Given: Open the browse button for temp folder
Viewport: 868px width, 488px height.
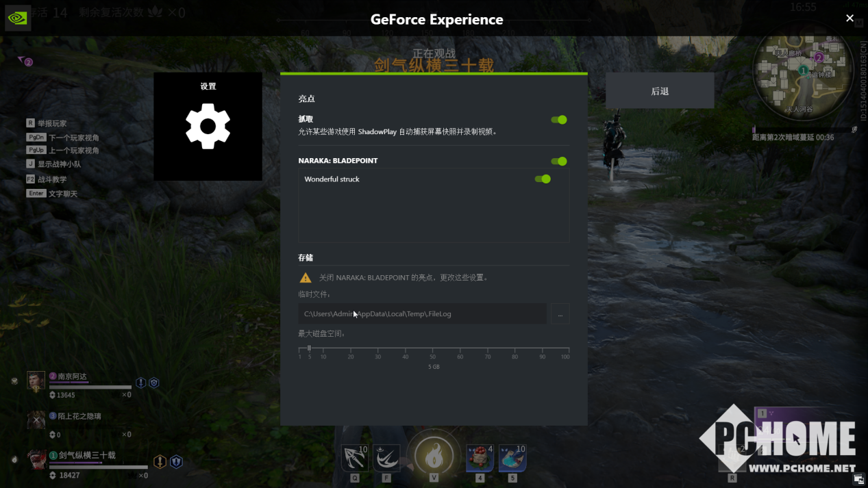Looking at the screenshot, I should (560, 314).
